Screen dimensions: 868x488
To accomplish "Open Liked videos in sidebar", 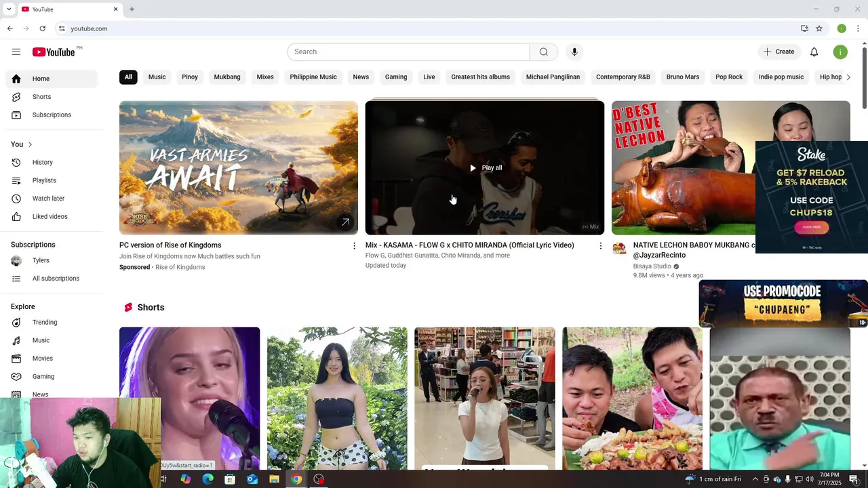I will click(52, 217).
